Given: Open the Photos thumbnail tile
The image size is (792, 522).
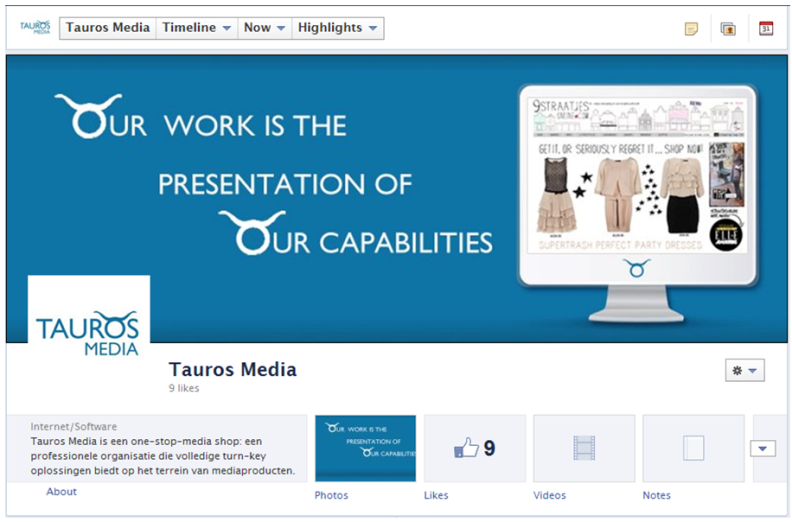Looking at the screenshot, I should coord(366,448).
